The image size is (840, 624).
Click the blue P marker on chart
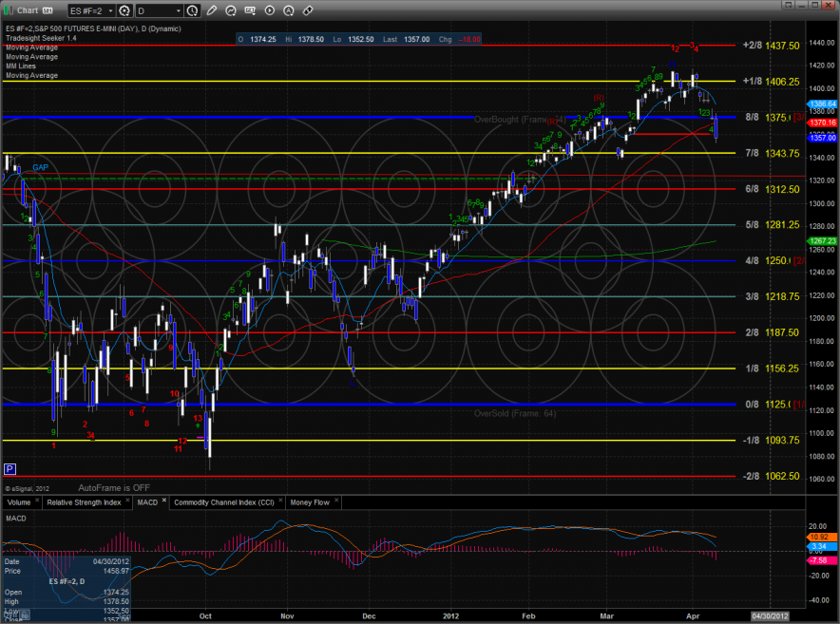click(x=10, y=469)
